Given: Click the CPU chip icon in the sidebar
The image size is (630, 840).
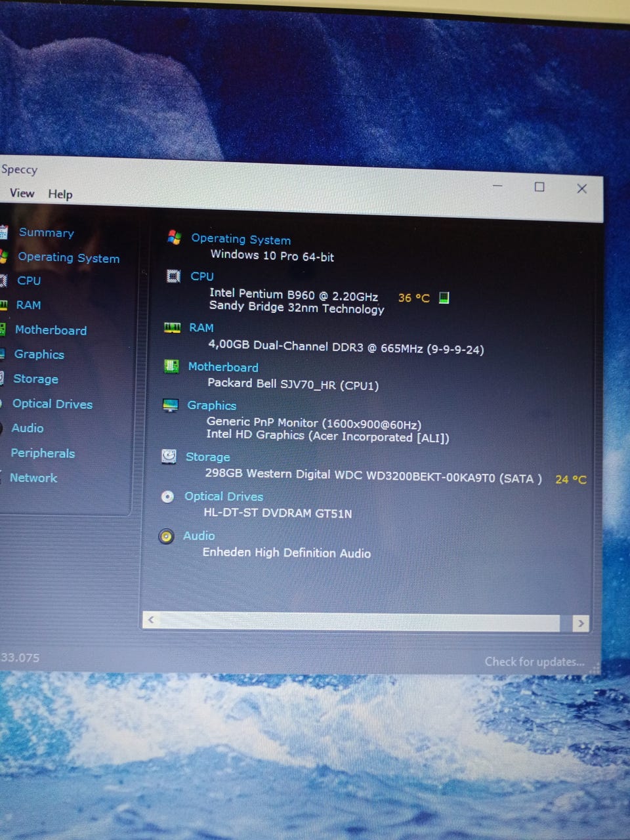Looking at the screenshot, I should (3, 281).
